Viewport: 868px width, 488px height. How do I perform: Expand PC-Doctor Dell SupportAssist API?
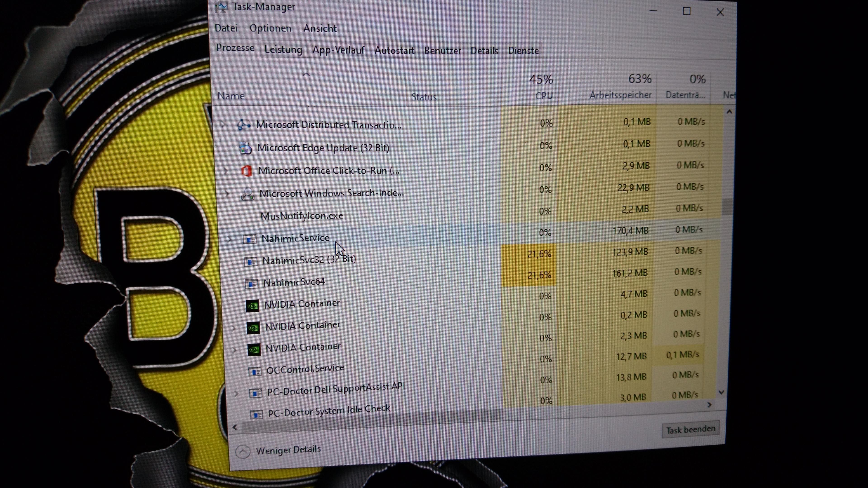point(236,393)
